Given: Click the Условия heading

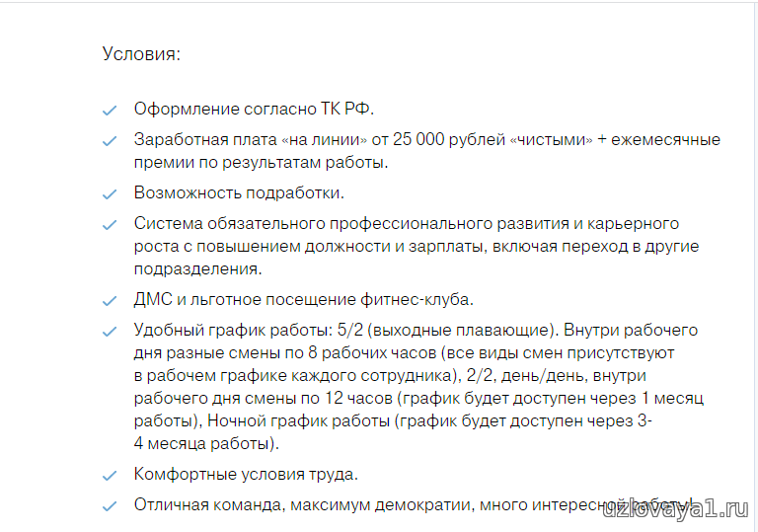Looking at the screenshot, I should point(141,53).
